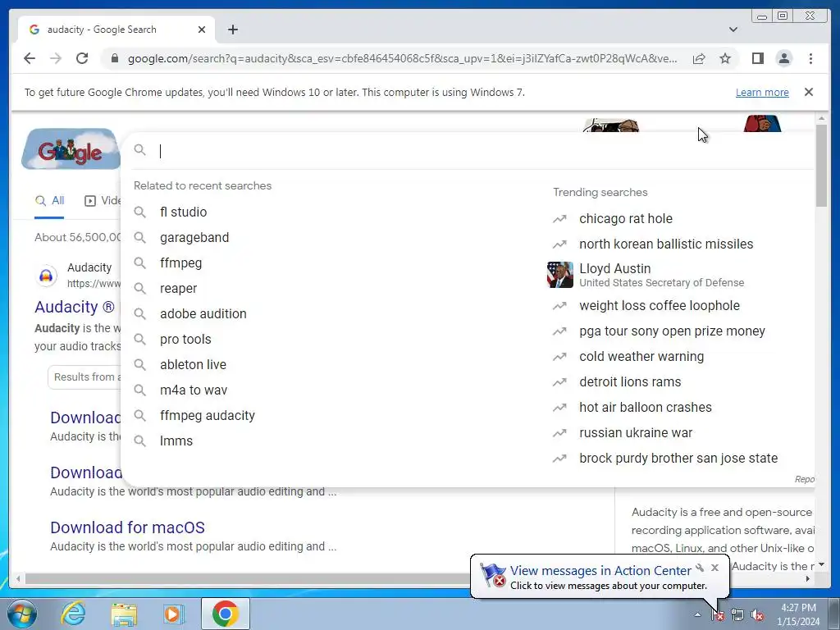Click the Google doodle logo
Image resolution: width=840 pixels, height=630 pixels.
71,149
